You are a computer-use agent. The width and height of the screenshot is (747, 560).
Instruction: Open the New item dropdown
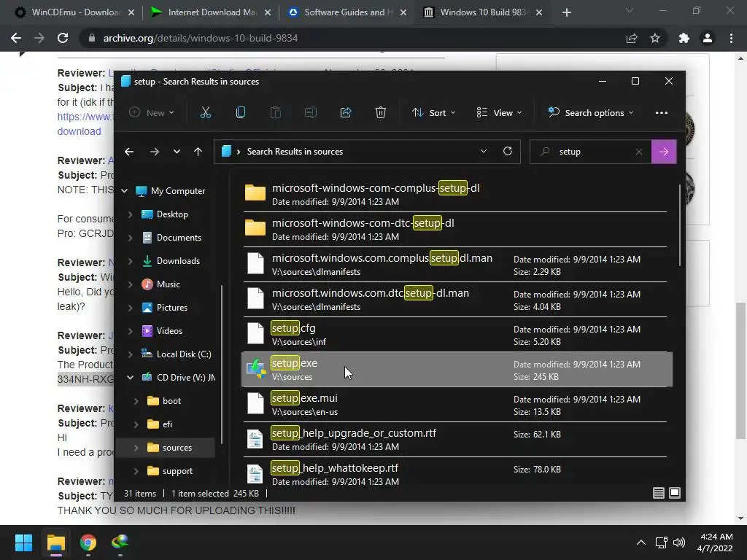pyautogui.click(x=152, y=113)
